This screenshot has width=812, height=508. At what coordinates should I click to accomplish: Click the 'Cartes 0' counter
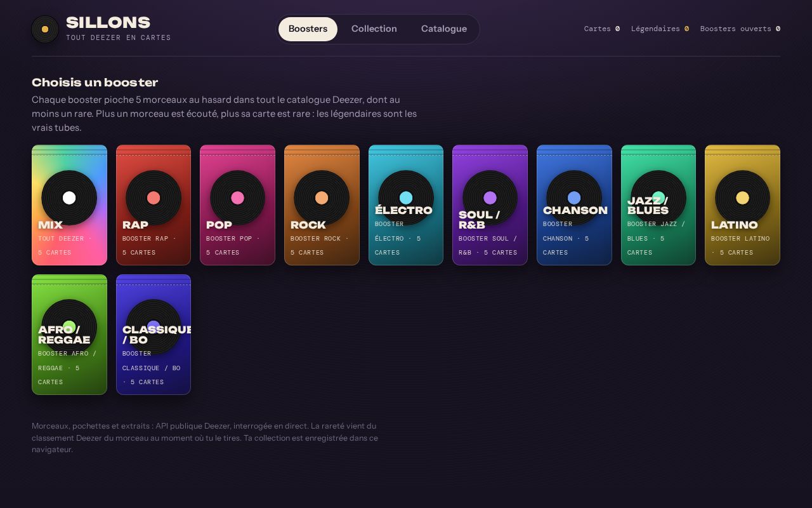click(602, 29)
